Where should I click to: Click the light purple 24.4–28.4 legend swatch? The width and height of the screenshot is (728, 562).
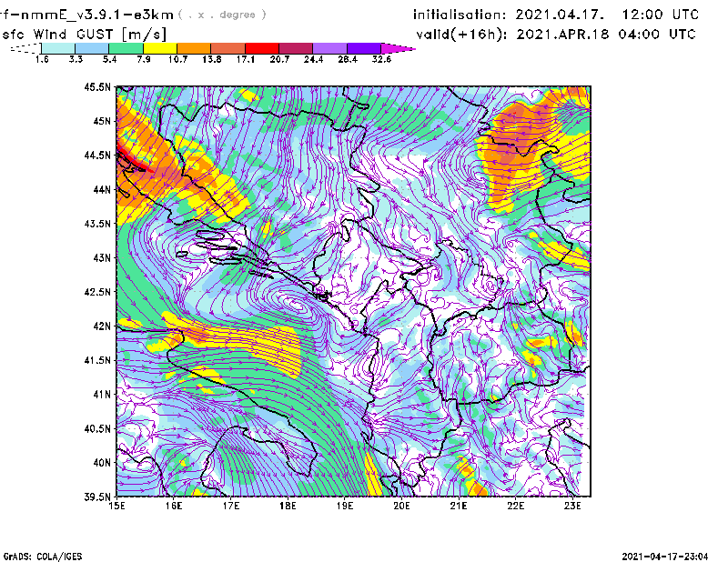(x=329, y=48)
